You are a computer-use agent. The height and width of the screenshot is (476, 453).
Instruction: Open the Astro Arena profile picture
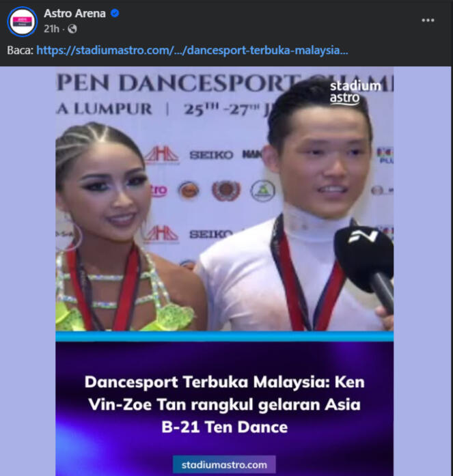click(22, 22)
